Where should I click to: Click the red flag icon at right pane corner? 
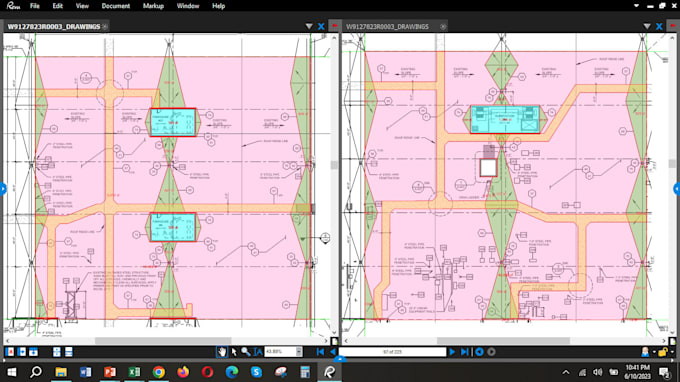click(x=673, y=26)
